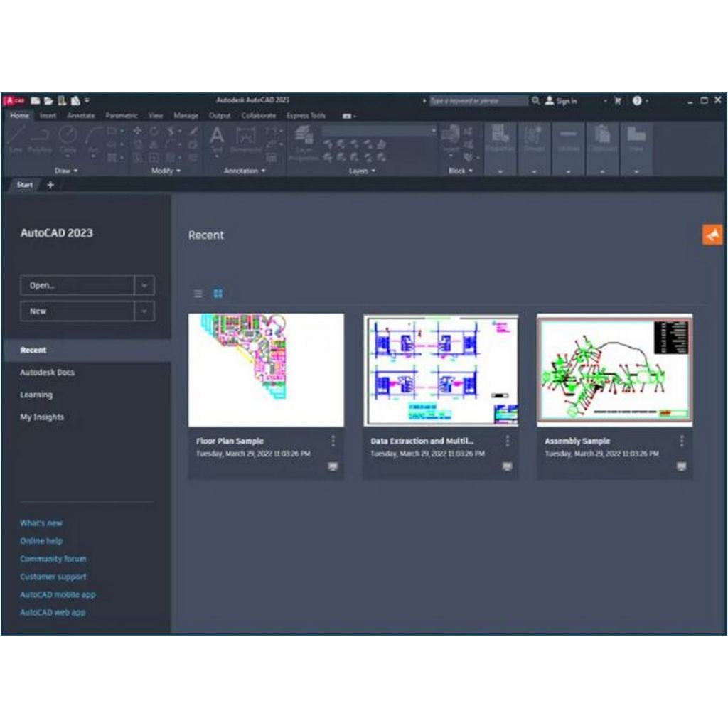Click the Open... button
Image resolution: width=728 pixels, height=728 pixels.
pyautogui.click(x=77, y=285)
